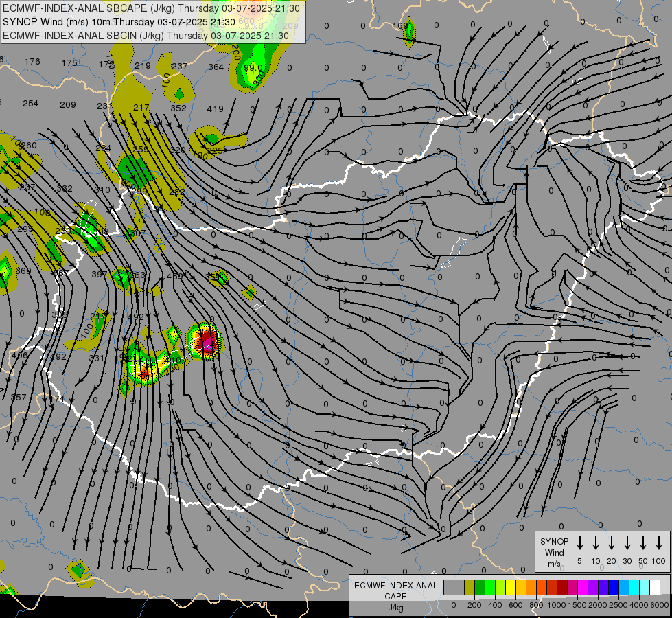The image size is (672, 618).
Task: Click the map value 176
Action: (x=32, y=62)
